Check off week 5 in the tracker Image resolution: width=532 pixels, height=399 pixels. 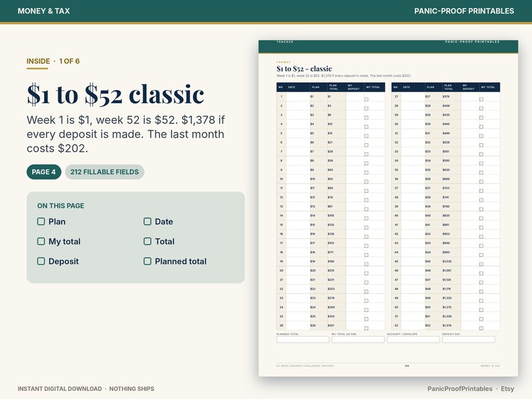click(x=367, y=136)
